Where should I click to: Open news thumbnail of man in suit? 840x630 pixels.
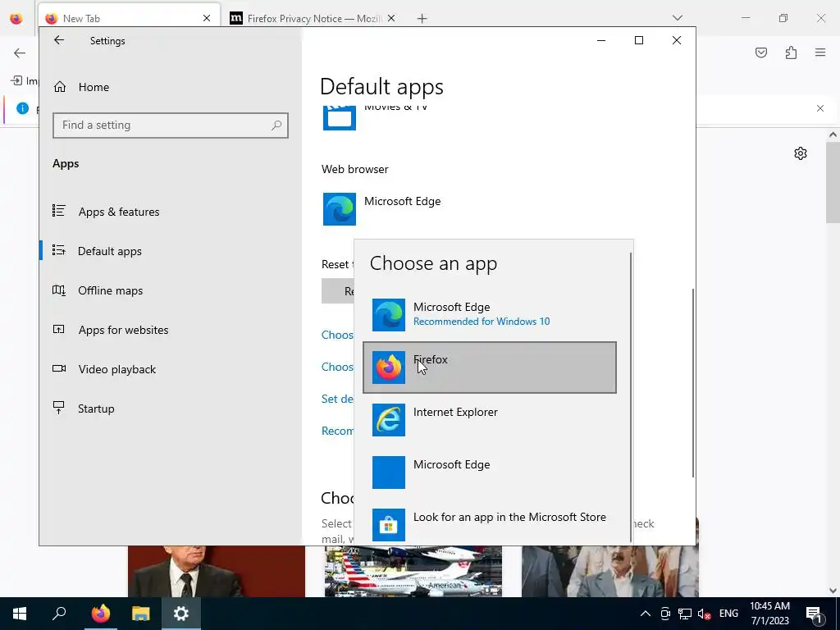[217, 571]
